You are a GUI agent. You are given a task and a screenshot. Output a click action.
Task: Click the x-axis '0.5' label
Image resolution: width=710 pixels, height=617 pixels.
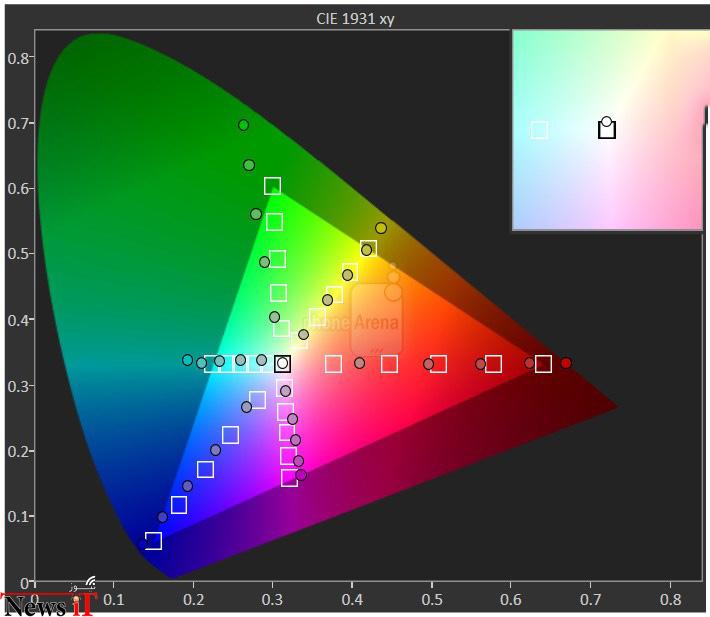pos(432,599)
